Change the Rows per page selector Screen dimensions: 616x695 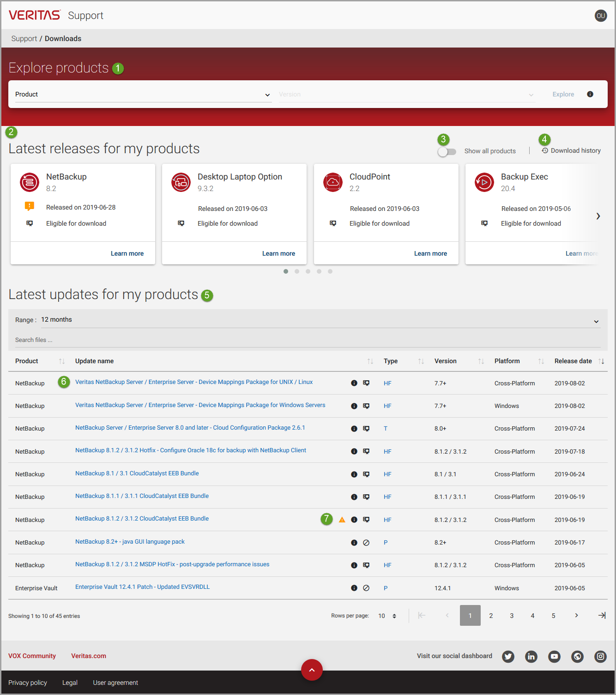pyautogui.click(x=387, y=616)
